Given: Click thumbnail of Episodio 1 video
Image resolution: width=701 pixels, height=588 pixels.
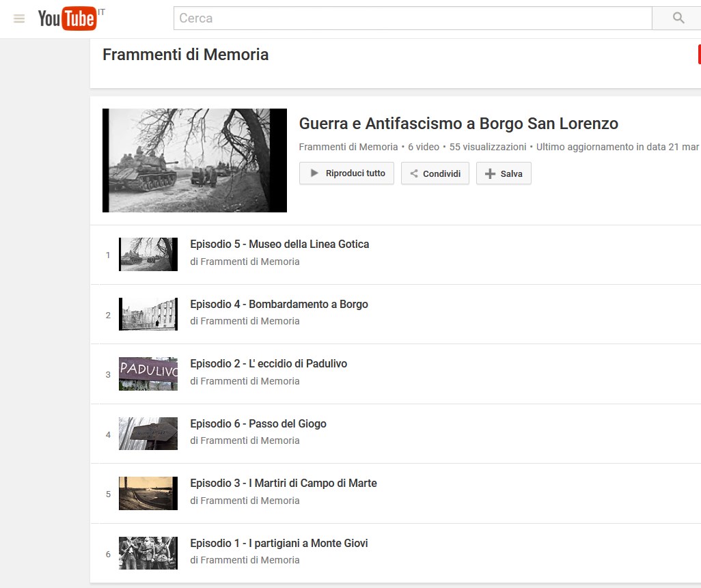Looking at the screenshot, I should pyautogui.click(x=148, y=553).
